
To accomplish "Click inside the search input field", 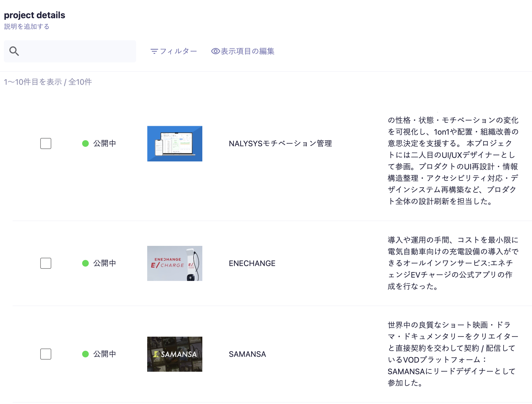I will 77,51.
